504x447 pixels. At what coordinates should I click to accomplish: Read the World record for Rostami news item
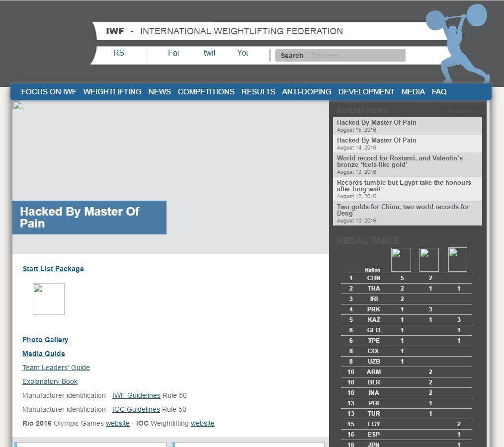pyautogui.click(x=400, y=161)
